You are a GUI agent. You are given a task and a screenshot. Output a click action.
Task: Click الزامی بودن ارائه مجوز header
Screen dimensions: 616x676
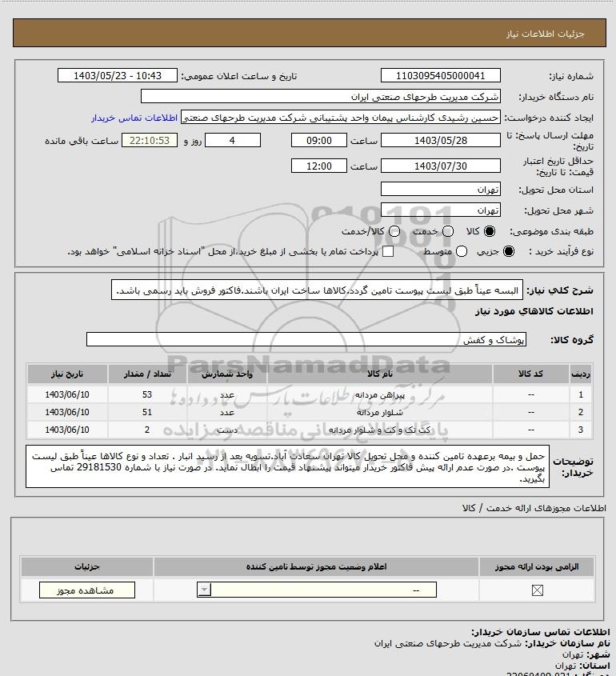tap(537, 566)
